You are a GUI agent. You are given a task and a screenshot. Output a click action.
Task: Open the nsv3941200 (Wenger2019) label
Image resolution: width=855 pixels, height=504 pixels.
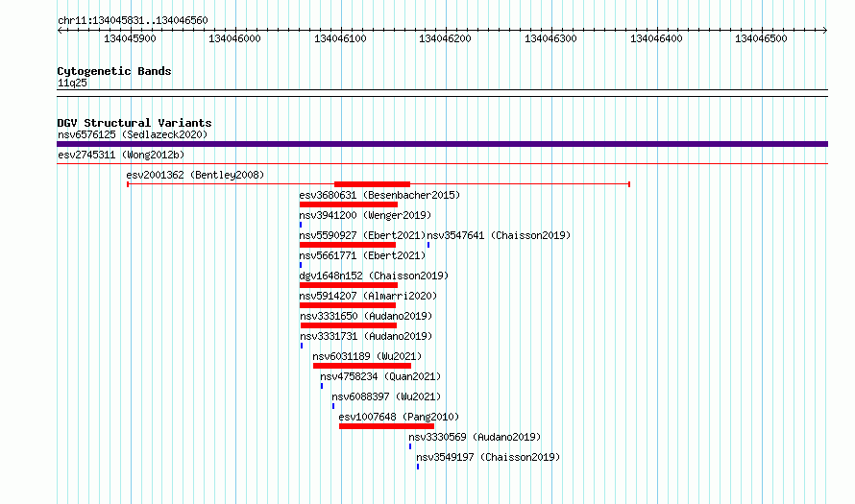(365, 215)
